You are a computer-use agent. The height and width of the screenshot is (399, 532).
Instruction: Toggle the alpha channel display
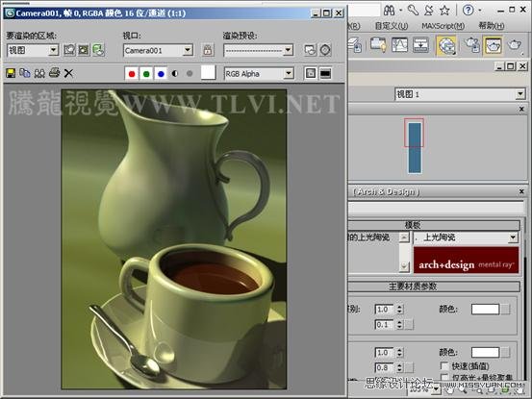tap(175, 74)
